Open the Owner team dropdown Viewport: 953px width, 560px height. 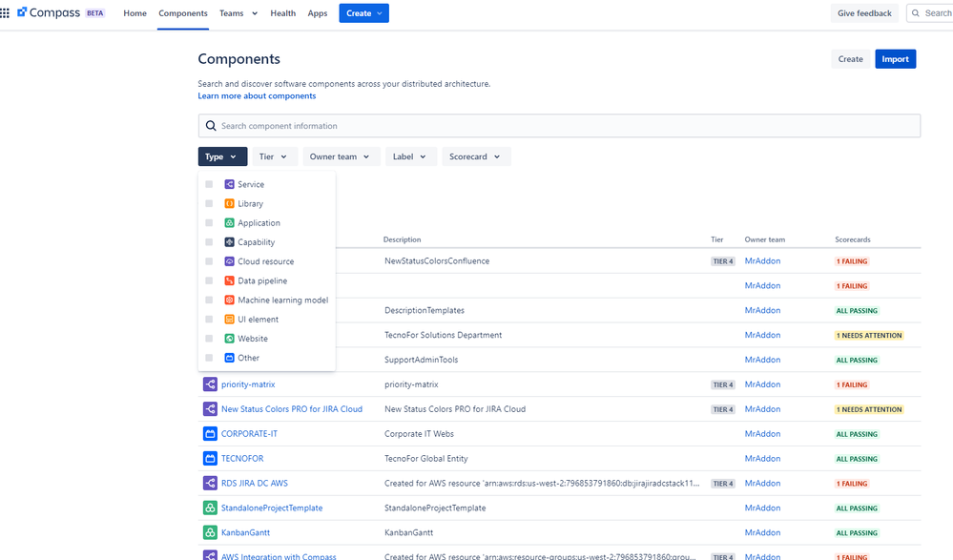click(x=341, y=156)
